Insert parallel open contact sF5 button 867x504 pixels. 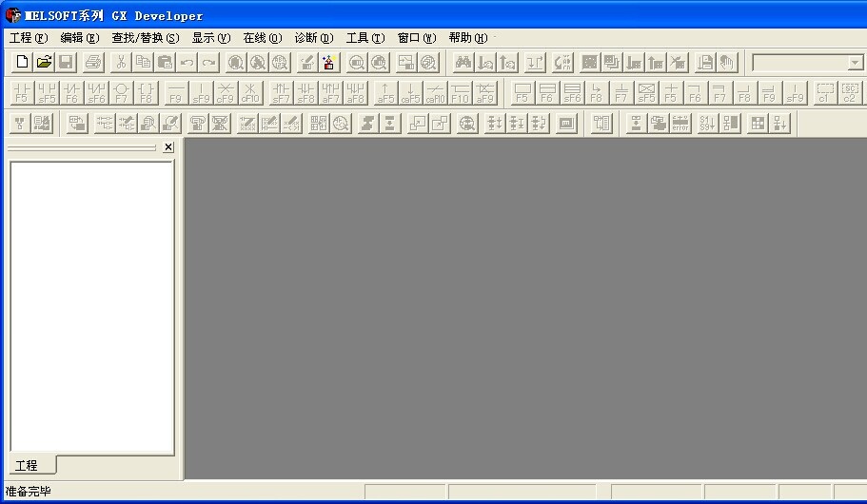click(47, 92)
